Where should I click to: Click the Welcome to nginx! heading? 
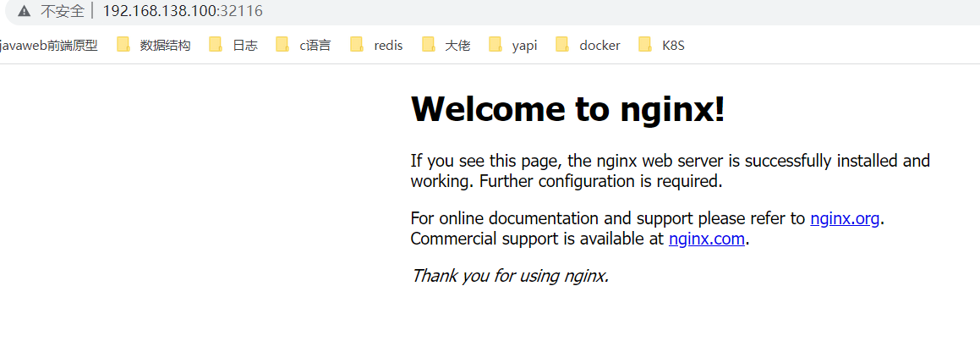pos(568,109)
